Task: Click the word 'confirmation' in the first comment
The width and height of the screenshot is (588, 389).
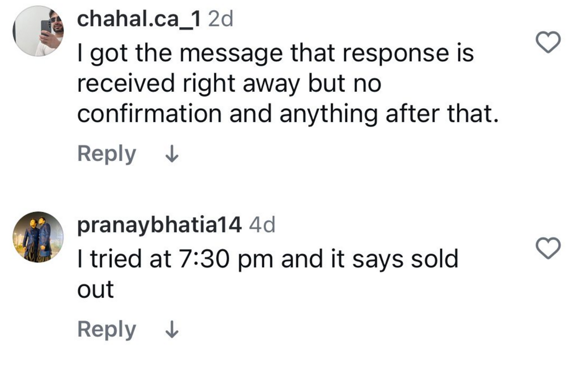Action: pos(150,113)
